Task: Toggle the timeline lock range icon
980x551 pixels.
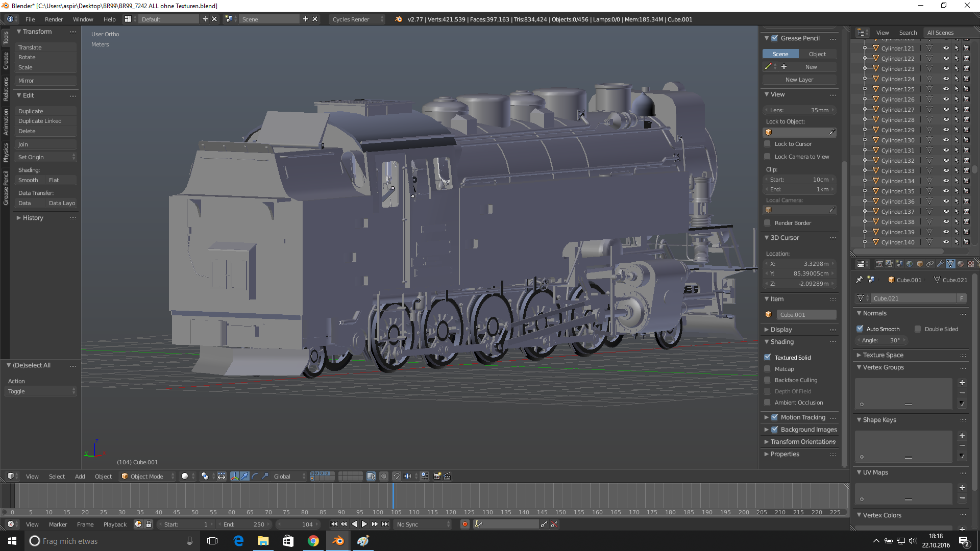Action: point(149,524)
